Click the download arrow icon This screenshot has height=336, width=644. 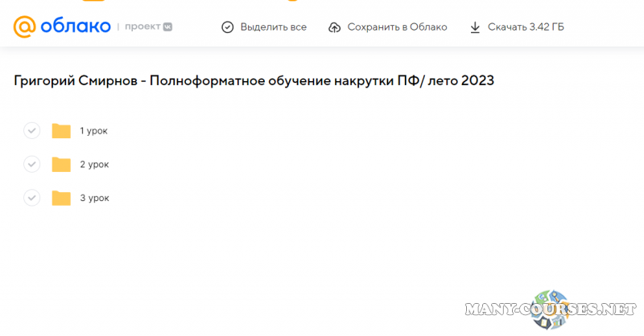pyautogui.click(x=475, y=27)
